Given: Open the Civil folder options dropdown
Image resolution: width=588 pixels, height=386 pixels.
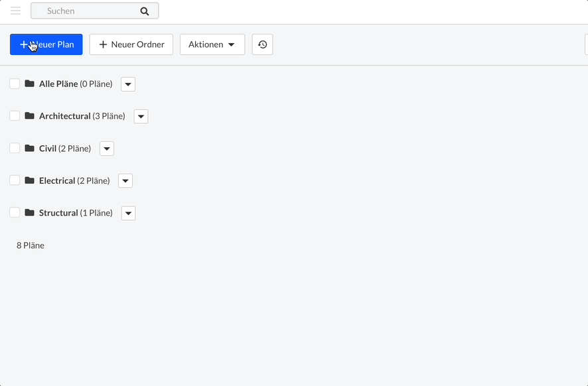Looking at the screenshot, I should click(x=106, y=148).
